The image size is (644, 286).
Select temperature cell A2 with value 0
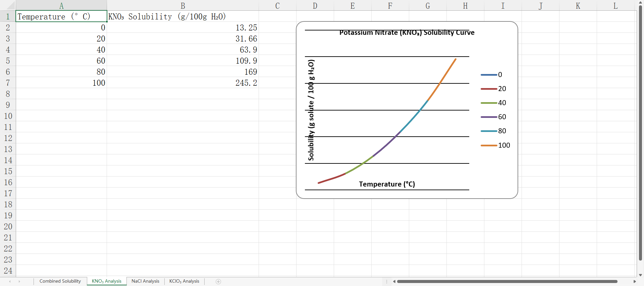61,27
